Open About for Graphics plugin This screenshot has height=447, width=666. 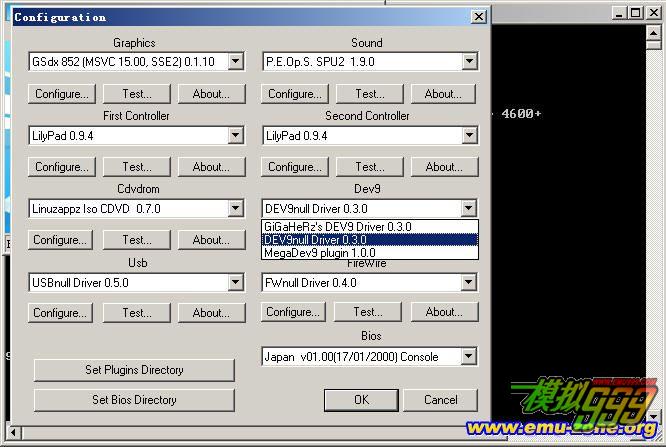pyautogui.click(x=212, y=94)
